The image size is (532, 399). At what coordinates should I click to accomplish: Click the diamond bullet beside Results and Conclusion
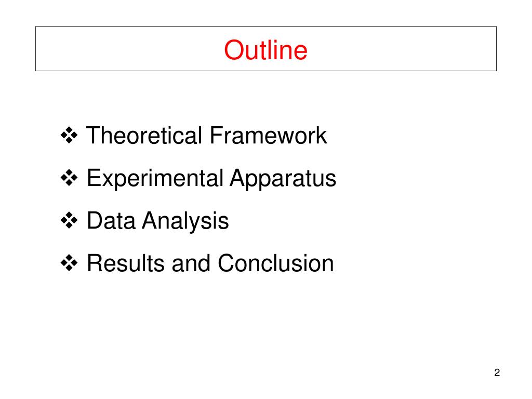pyautogui.click(x=69, y=263)
